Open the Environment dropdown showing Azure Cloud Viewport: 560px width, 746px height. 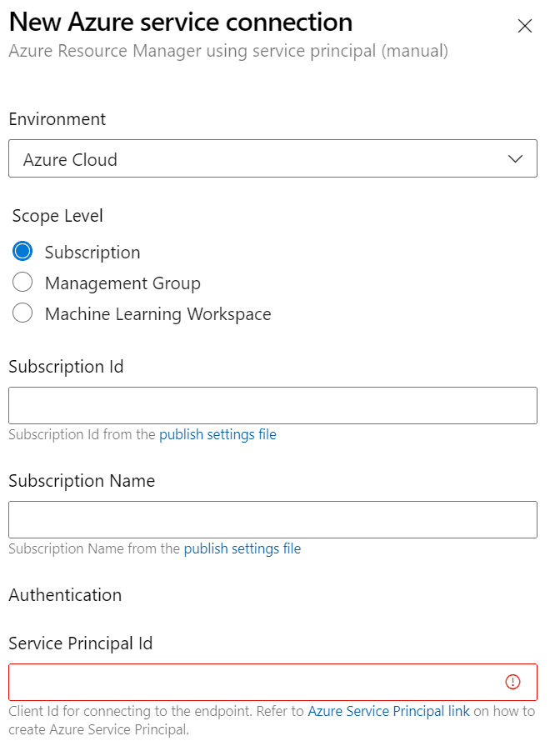[x=272, y=158]
